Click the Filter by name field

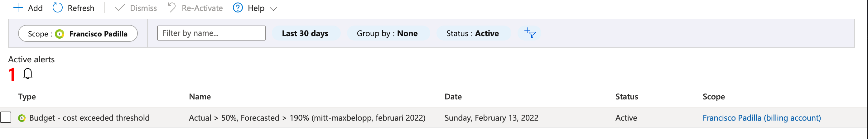[211, 33]
